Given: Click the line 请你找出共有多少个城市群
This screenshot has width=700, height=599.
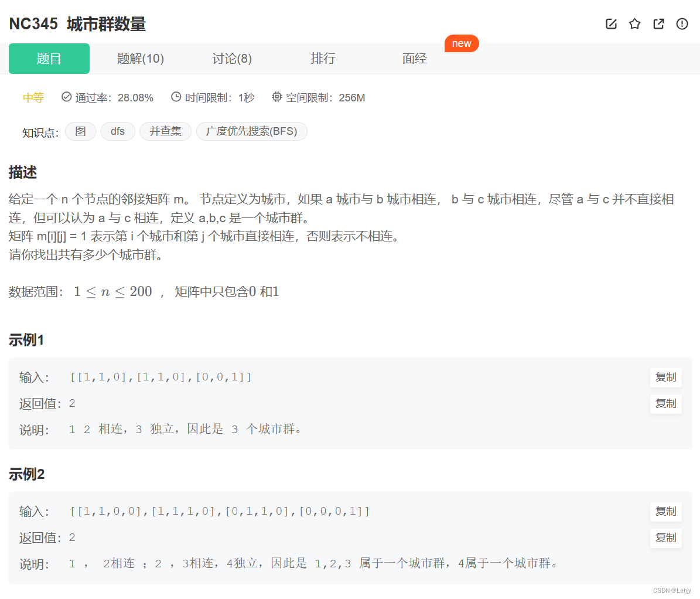Looking at the screenshot, I should [x=86, y=255].
